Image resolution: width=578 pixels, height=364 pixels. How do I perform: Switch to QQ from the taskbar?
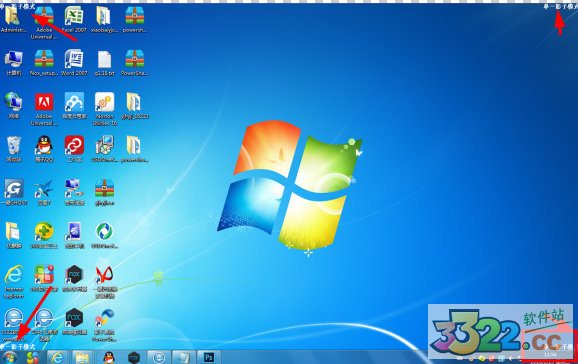[108, 357]
